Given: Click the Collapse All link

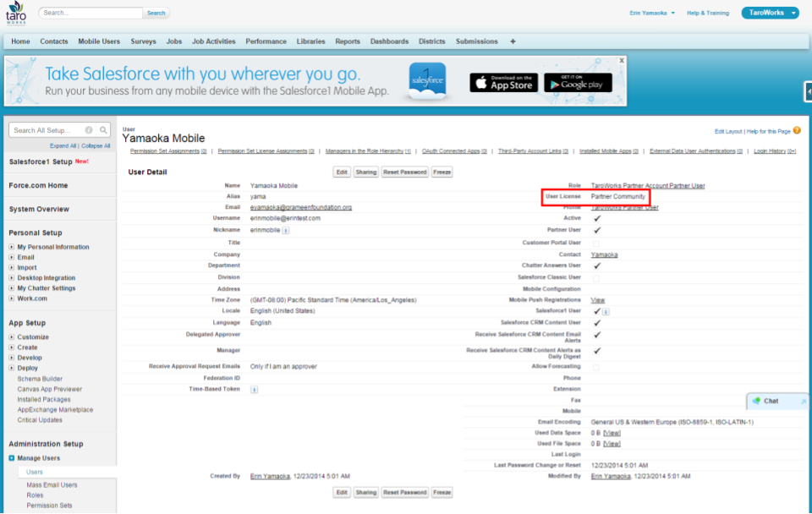Looking at the screenshot, I should (x=96, y=146).
